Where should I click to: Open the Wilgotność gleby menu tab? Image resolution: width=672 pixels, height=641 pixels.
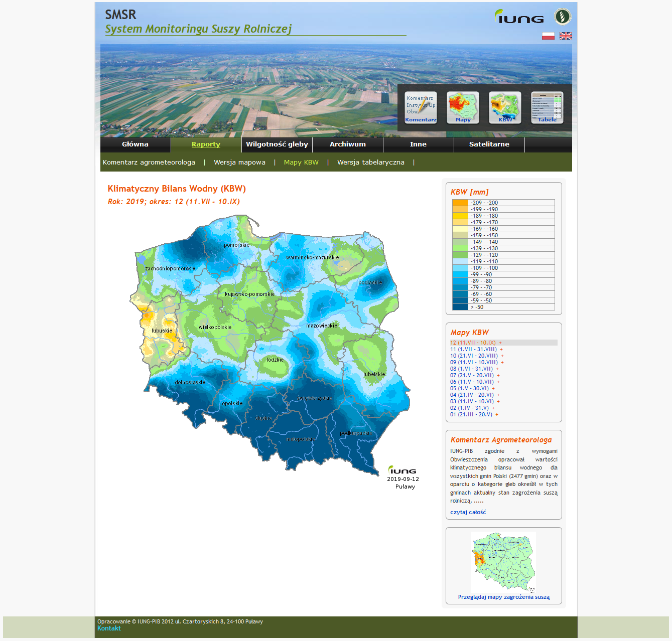pos(277,144)
